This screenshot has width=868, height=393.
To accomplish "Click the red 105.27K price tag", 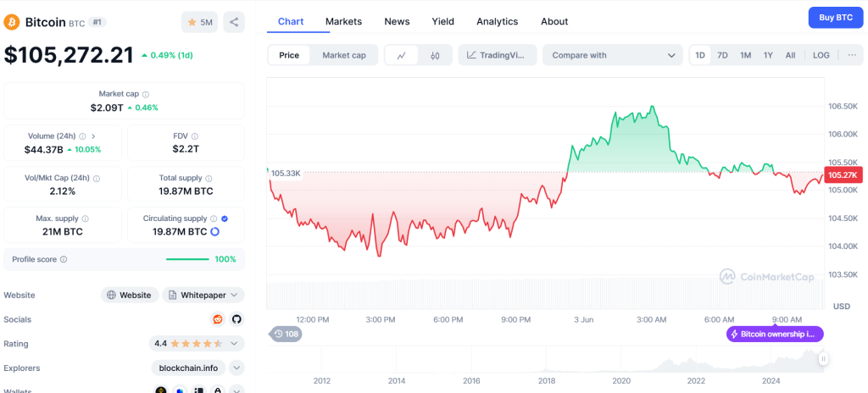I will (x=843, y=175).
